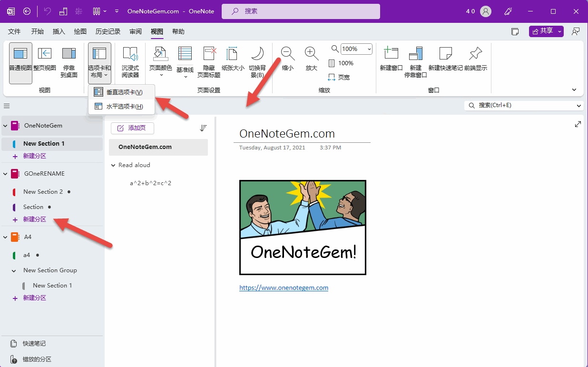Image resolution: width=588 pixels, height=367 pixels.
Task: Open the 100% zoom level combo box
Action: pos(356,49)
